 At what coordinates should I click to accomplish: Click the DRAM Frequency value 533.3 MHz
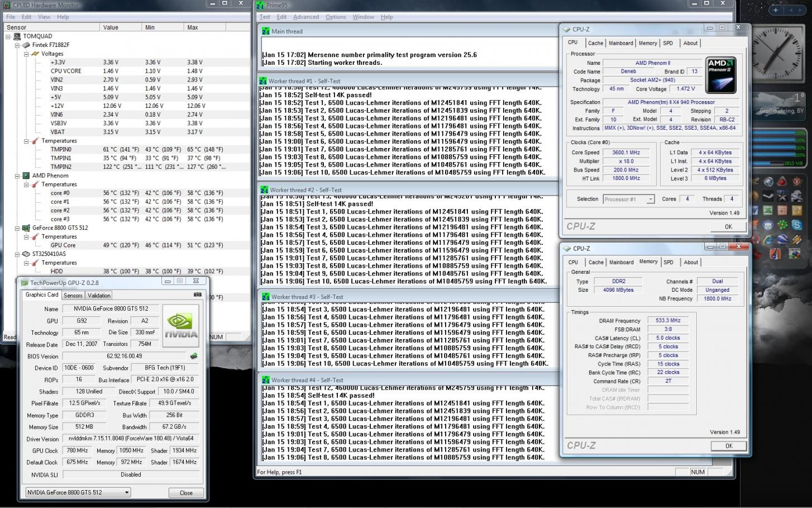668,321
